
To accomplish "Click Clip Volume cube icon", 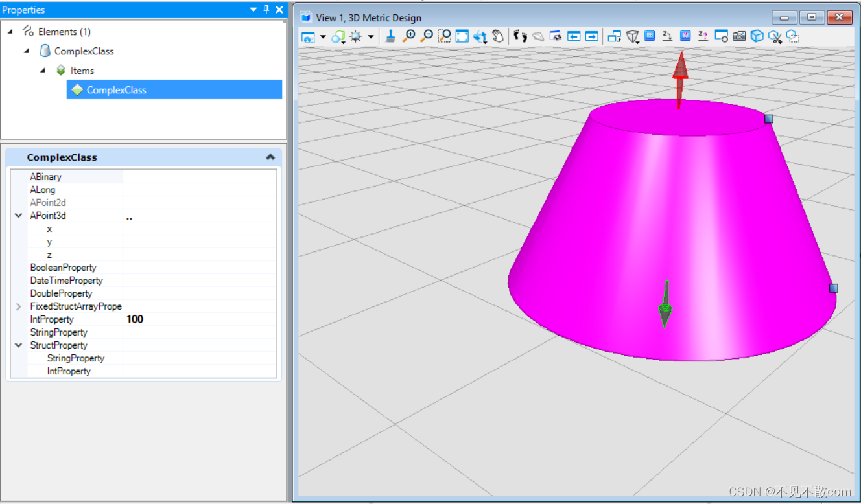I will [757, 36].
